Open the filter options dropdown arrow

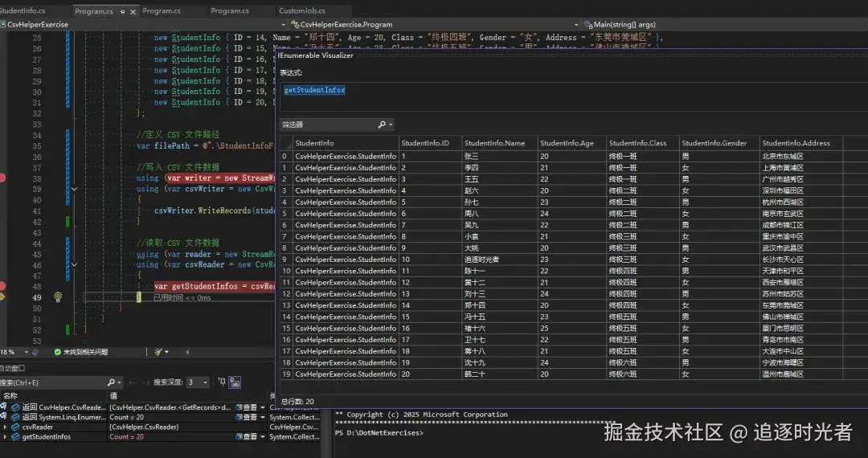coord(391,125)
